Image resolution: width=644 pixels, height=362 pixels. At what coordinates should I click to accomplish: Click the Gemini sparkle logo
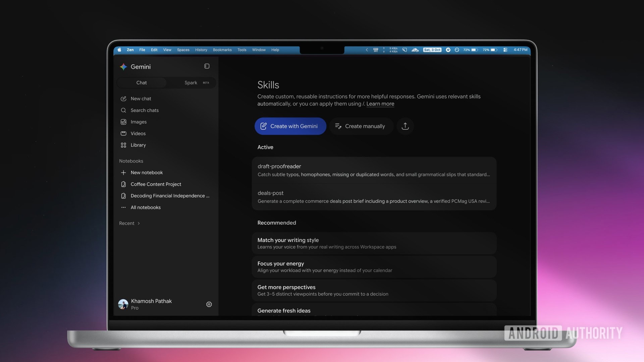tap(123, 67)
